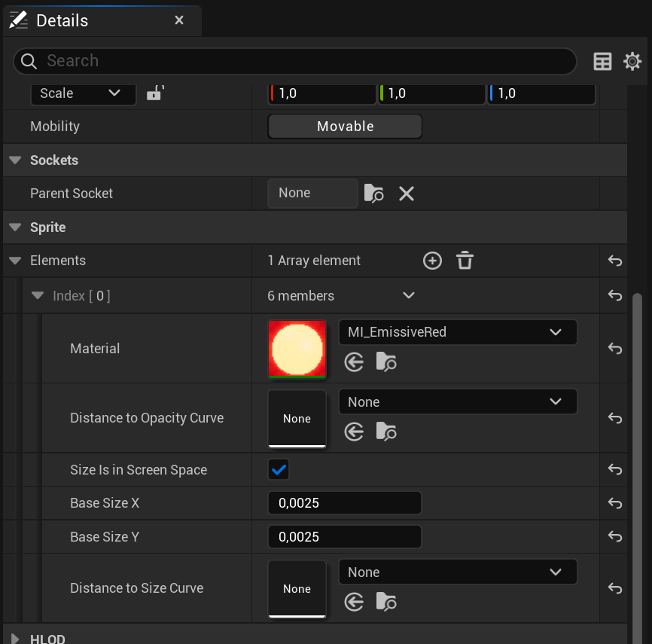Edit the red Scale X value
652x644 pixels.
[322, 93]
